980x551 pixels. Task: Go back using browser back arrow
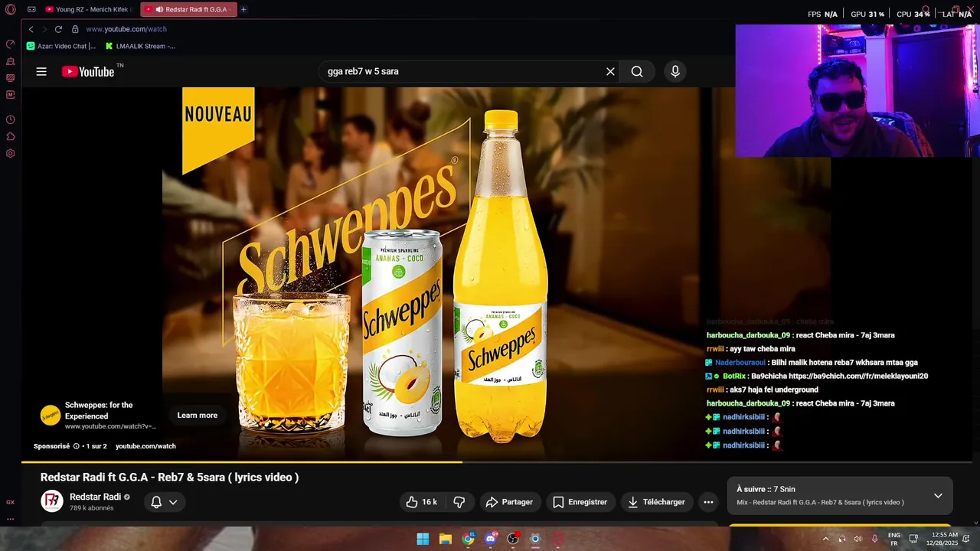tap(31, 29)
